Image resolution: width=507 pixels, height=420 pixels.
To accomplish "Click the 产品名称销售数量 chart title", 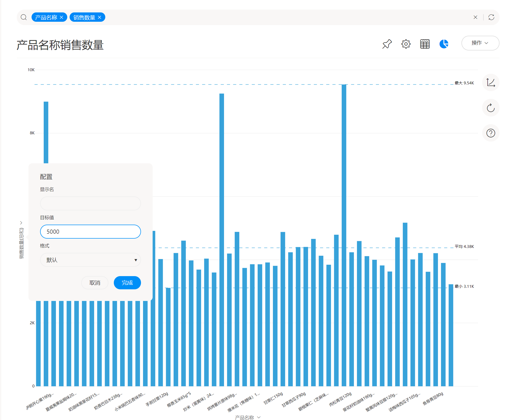I will click(60, 45).
